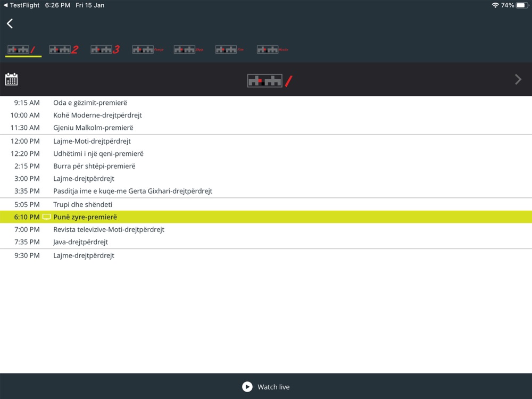This screenshot has height=399, width=532.
Task: Open the RTSH Film channel tab
Action: tap(230, 49)
